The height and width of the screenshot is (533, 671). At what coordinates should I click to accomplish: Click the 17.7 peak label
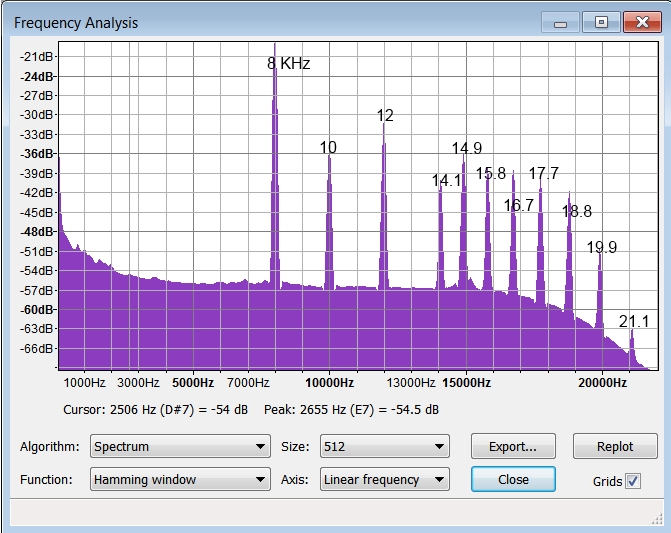543,173
